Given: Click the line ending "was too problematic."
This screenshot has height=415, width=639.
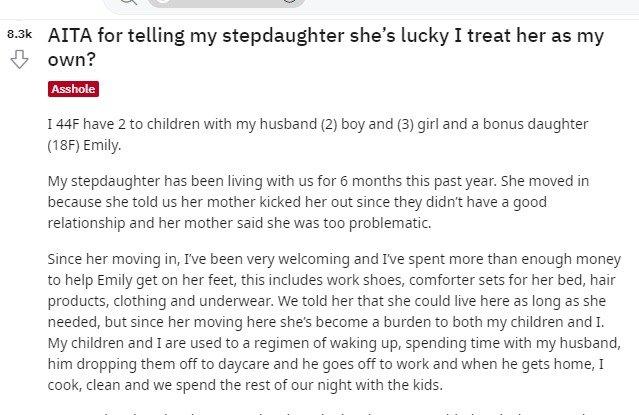Looking at the screenshot, I should (x=239, y=223).
